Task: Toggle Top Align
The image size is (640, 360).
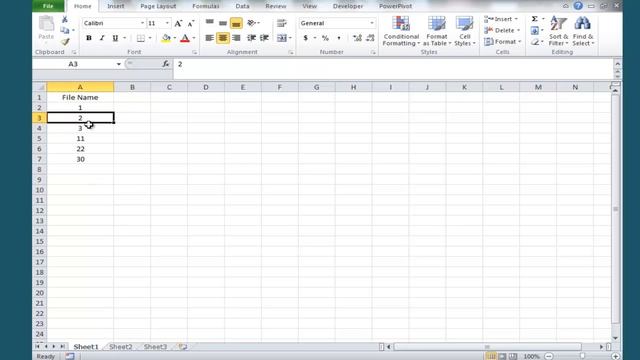Action: point(209,23)
